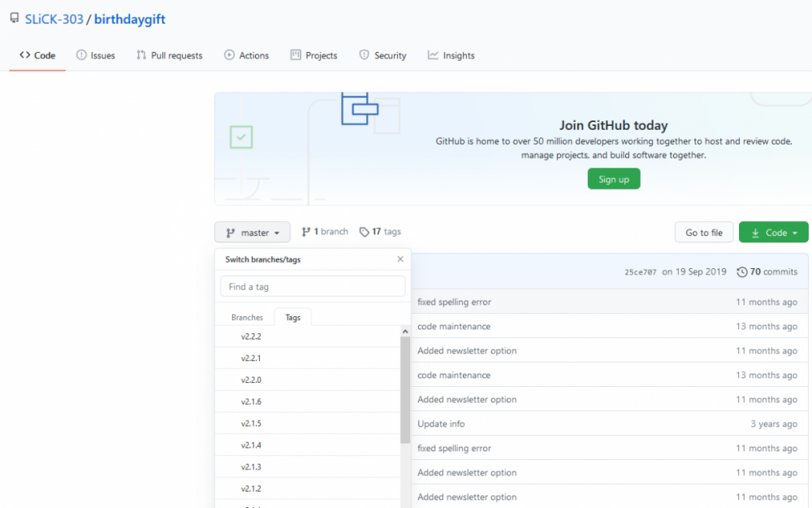The image size is (812, 508).
Task: Open the 17 tags link
Action: [x=380, y=232]
